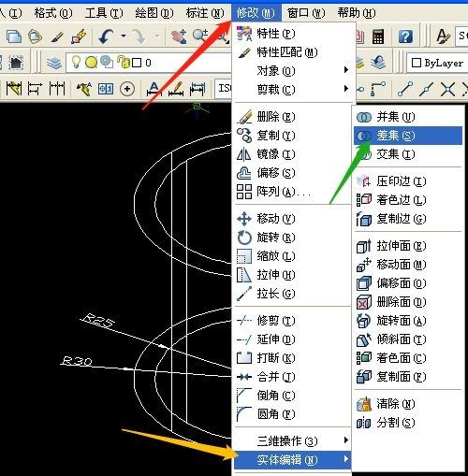
Task: Choose 旋转面(A) rotate faces
Action: [x=408, y=321]
